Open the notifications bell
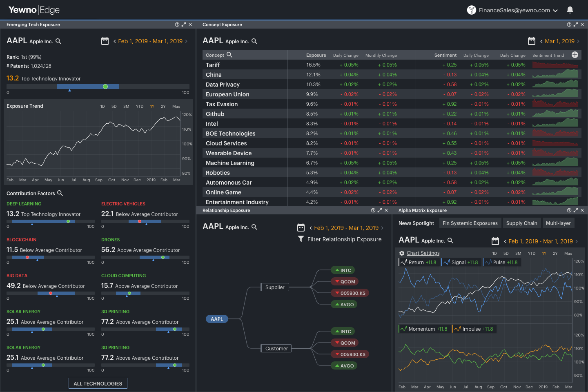Screen dimensions: 588x392 click(570, 10)
